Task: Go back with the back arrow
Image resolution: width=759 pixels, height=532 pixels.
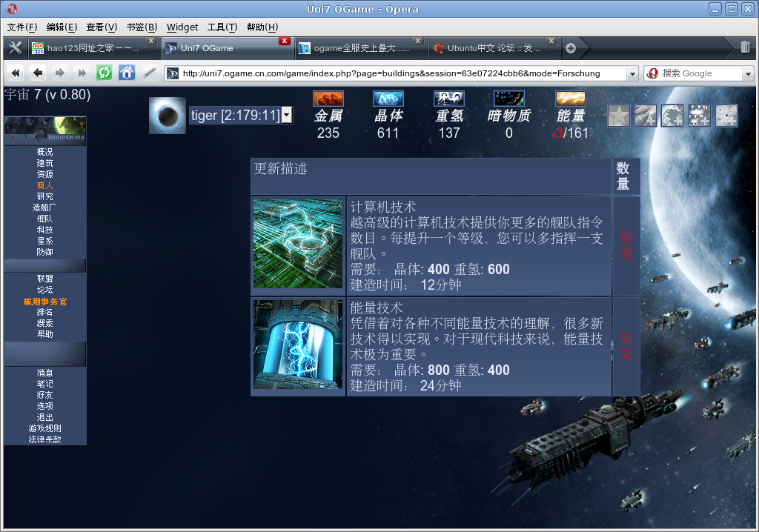Action: [38, 73]
